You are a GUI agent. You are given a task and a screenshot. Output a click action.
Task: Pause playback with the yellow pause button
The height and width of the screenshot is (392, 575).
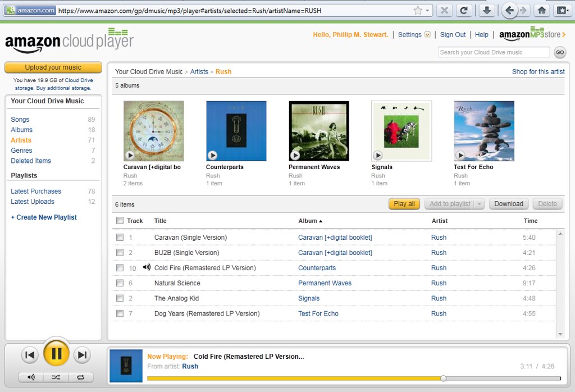(56, 353)
